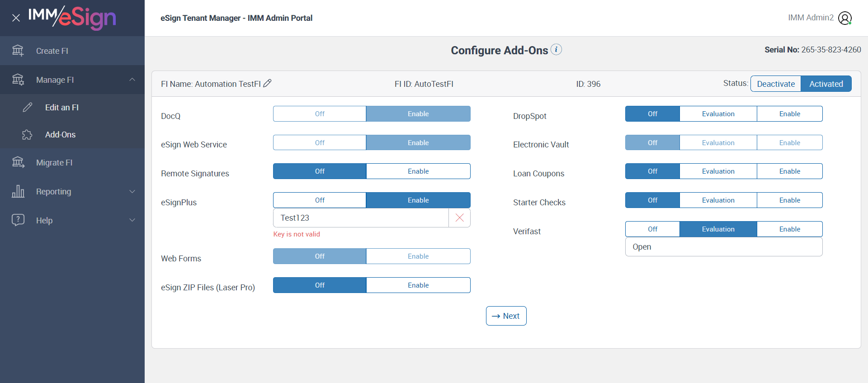Screen dimensions: 868x383
Task: Close the sidebar with the X icon
Action: [x=16, y=18]
